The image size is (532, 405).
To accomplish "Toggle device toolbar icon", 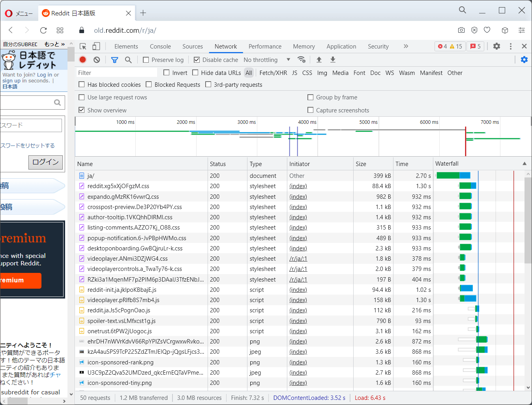I will click(96, 47).
